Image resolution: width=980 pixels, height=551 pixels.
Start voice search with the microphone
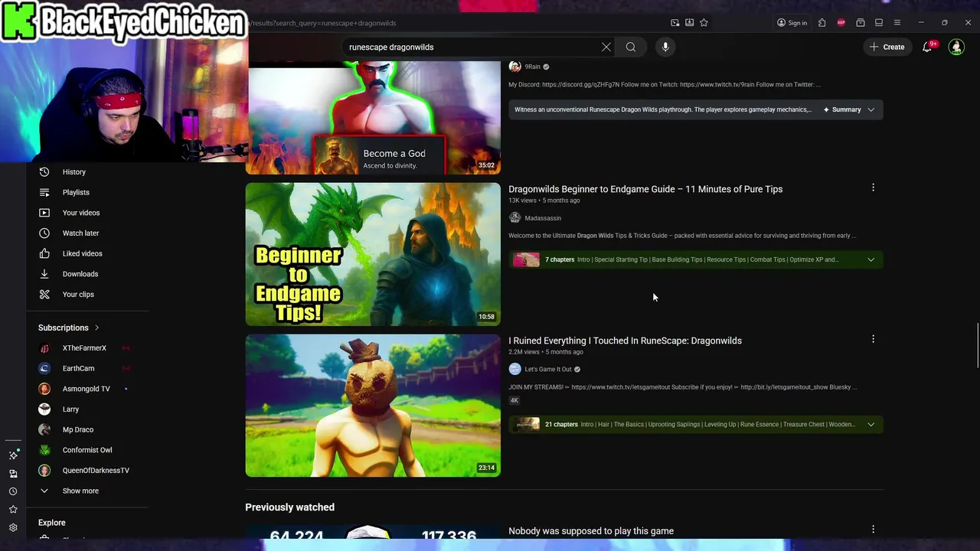pos(665,47)
